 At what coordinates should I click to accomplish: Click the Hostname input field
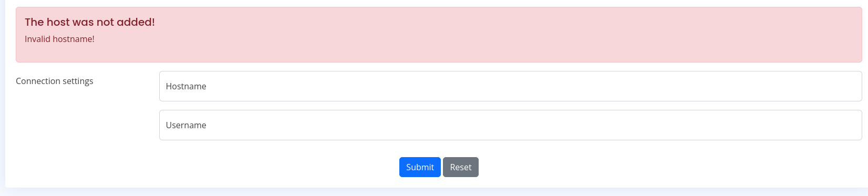510,86
